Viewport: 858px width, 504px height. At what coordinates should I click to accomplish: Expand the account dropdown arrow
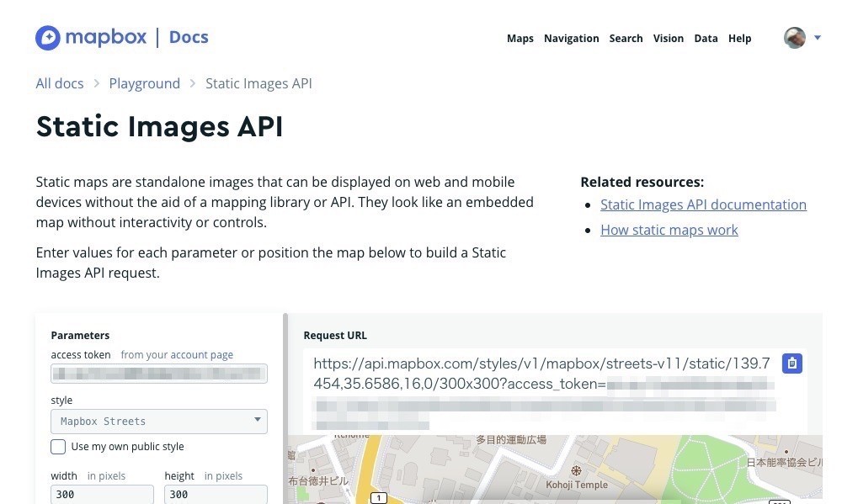pos(818,38)
